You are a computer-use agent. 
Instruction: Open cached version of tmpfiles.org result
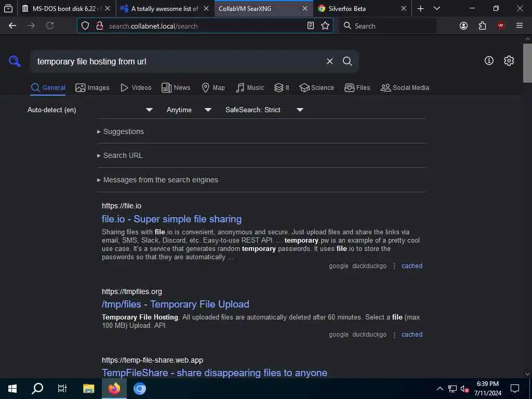pyautogui.click(x=412, y=335)
